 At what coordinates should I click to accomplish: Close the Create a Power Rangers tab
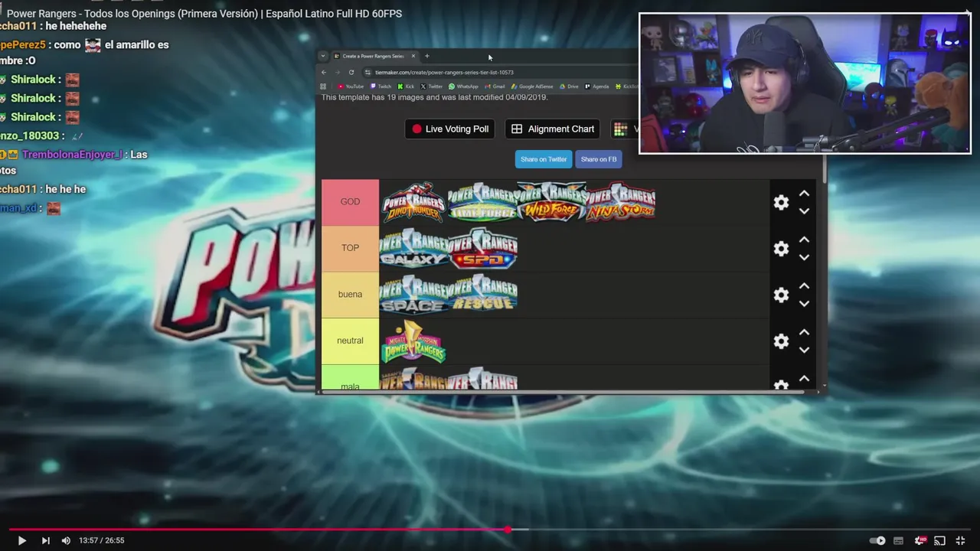point(413,56)
